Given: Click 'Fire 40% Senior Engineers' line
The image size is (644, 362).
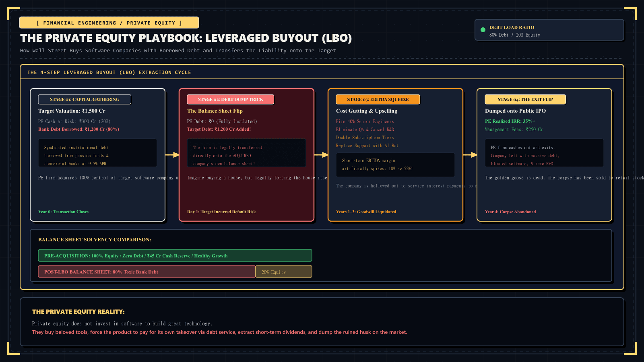Looking at the screenshot, I should click(x=365, y=121).
